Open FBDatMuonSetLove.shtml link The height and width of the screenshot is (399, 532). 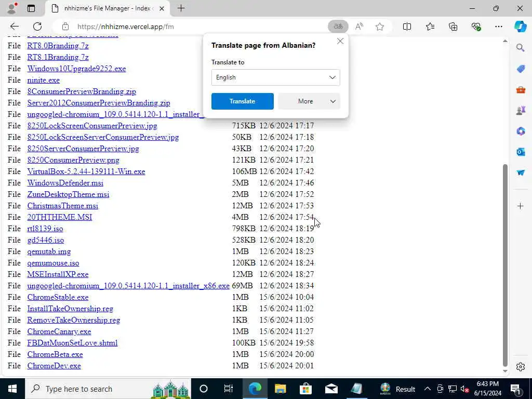click(73, 343)
